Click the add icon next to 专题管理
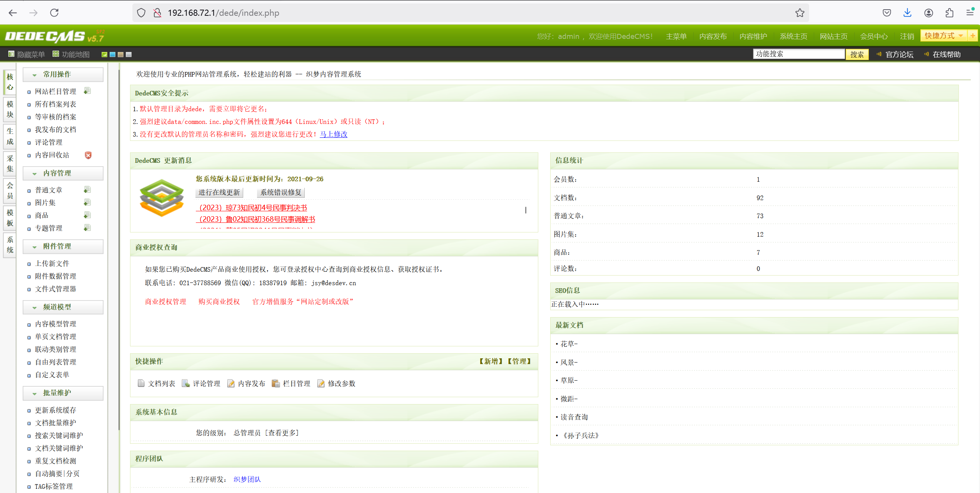 87,228
